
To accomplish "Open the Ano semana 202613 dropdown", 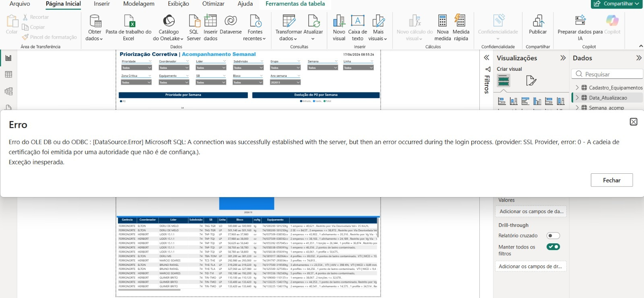I will point(285,82).
